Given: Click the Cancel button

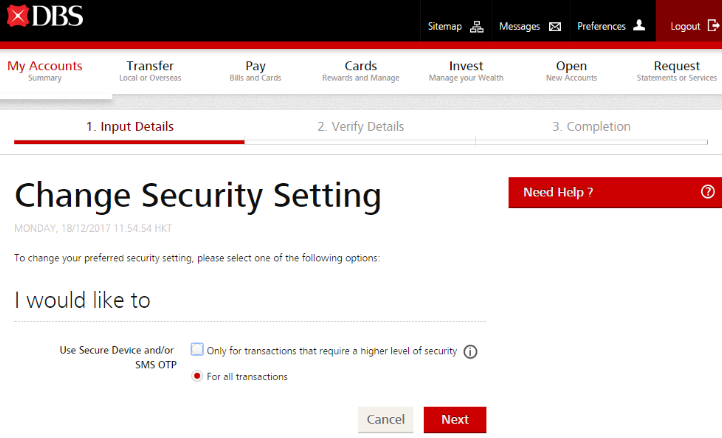Looking at the screenshot, I should (385, 420).
